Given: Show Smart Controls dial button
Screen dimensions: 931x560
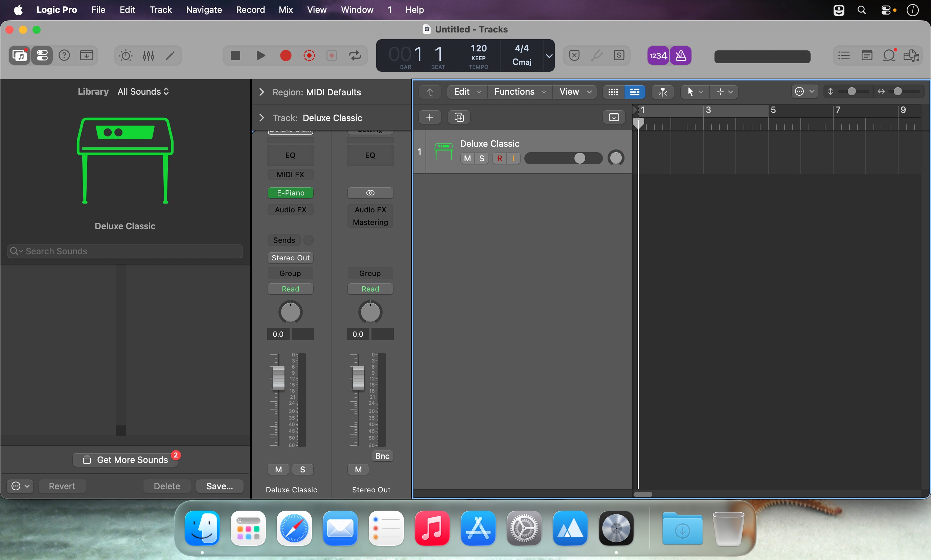Looking at the screenshot, I should coord(126,56).
